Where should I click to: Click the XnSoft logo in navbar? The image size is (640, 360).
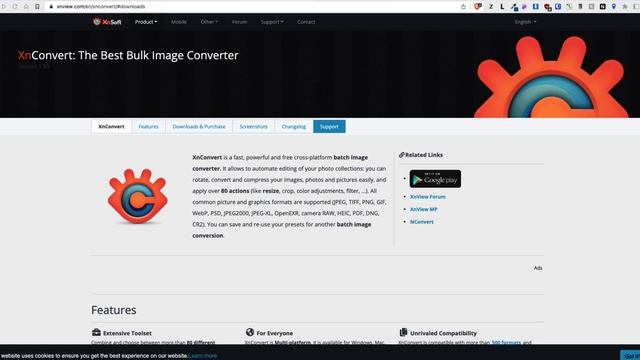click(x=107, y=22)
